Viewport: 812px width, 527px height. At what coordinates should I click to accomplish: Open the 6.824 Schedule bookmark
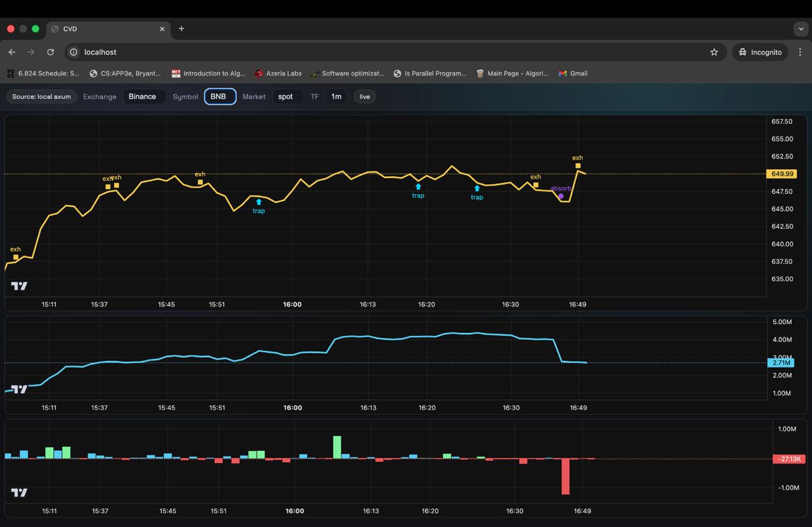coord(43,74)
